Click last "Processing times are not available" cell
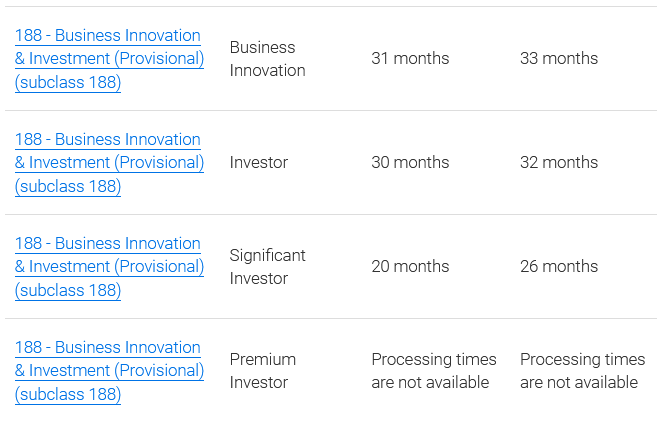This screenshot has width=657, height=422. [x=583, y=371]
